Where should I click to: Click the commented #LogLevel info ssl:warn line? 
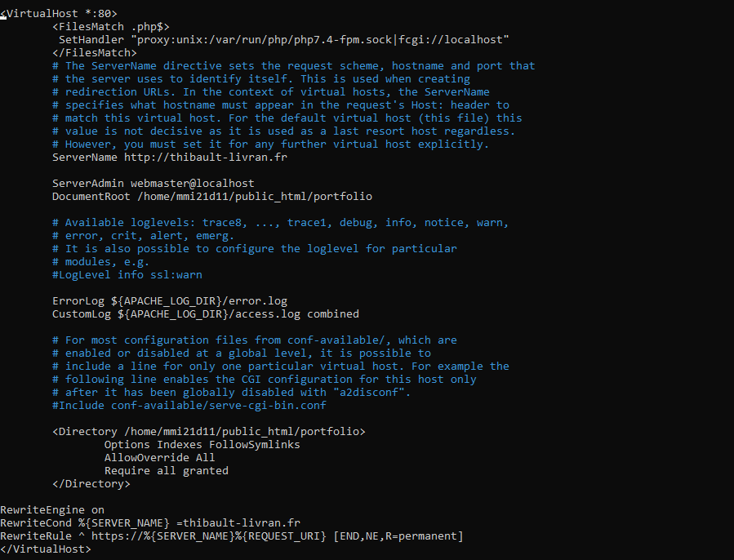pyautogui.click(x=127, y=275)
